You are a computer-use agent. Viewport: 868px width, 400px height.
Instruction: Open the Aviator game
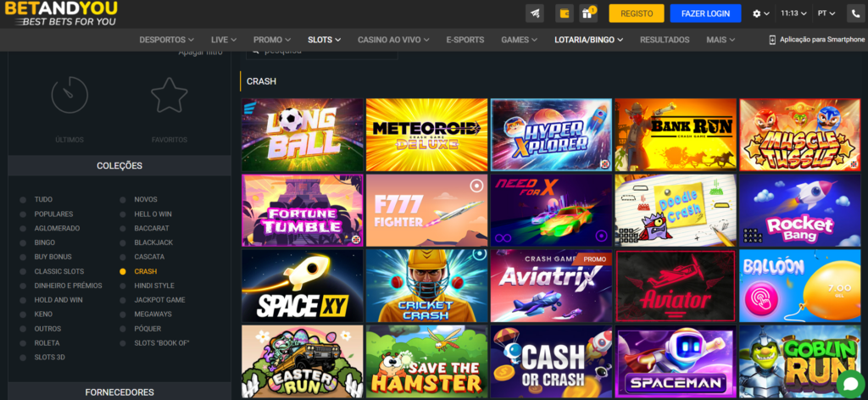[676, 286]
